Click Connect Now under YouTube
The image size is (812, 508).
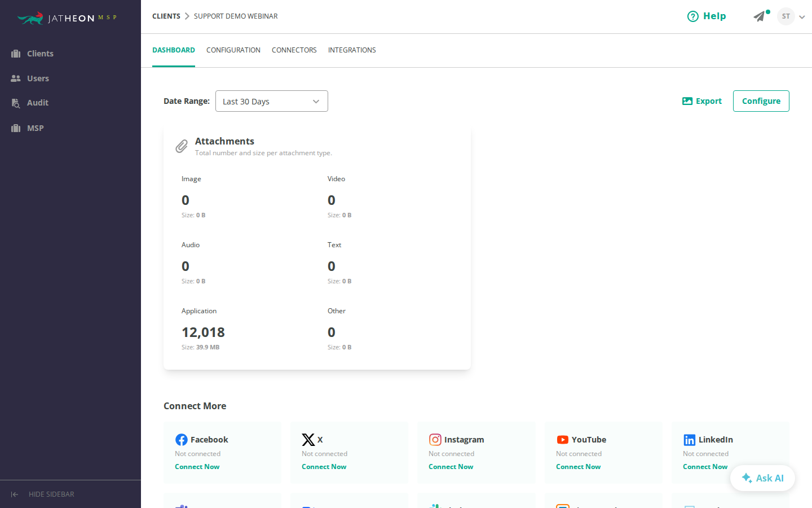(579, 467)
